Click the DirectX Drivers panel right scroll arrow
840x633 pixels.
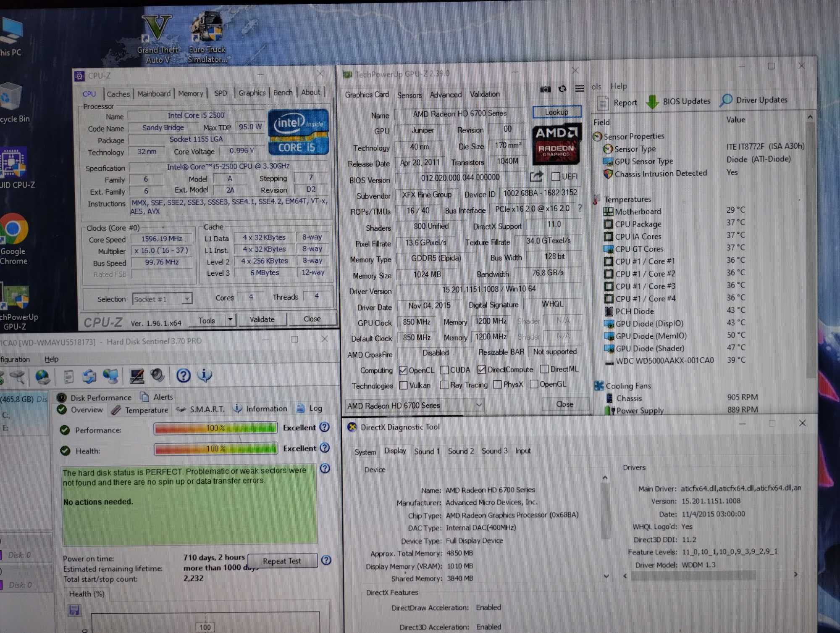point(795,574)
